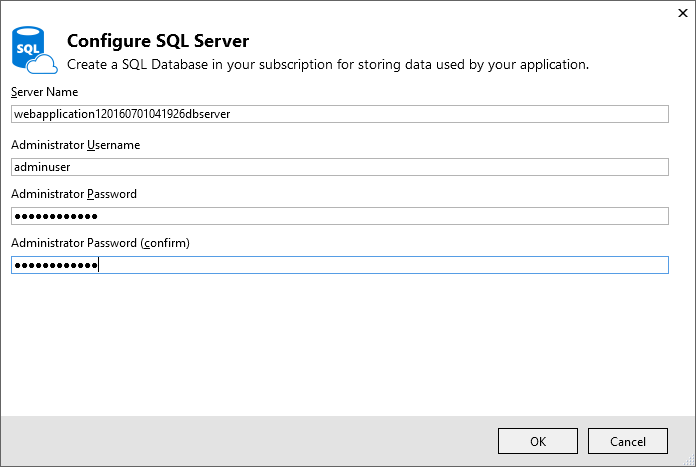Focus the Server Name text field
Screen dimensions: 696x467
pyautogui.click(x=340, y=114)
